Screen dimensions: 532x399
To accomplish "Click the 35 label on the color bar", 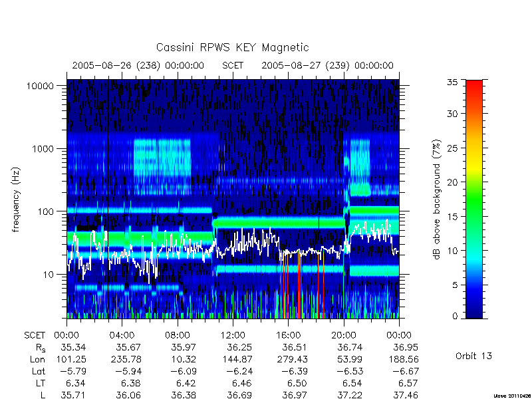I will point(452,82).
